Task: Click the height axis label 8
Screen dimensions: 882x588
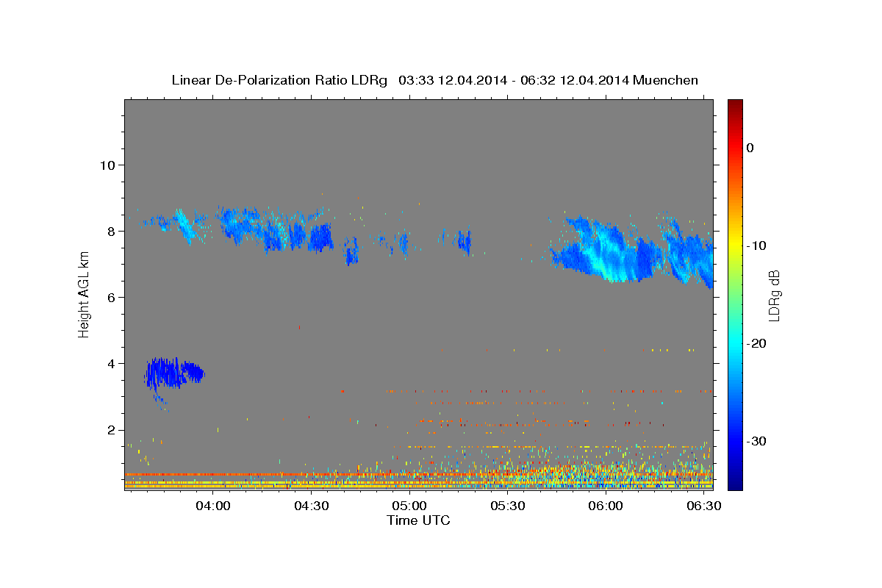Action: pos(111,231)
